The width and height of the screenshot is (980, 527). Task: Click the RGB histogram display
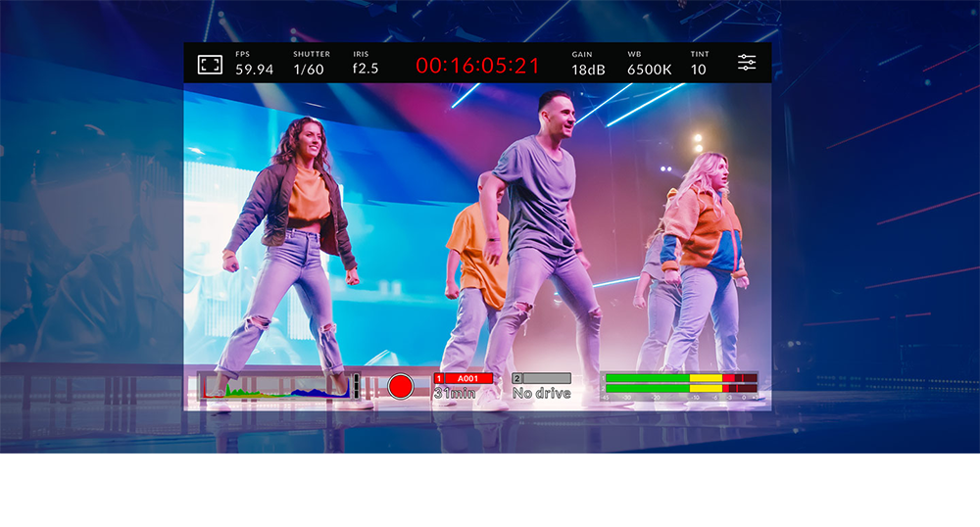(275, 387)
